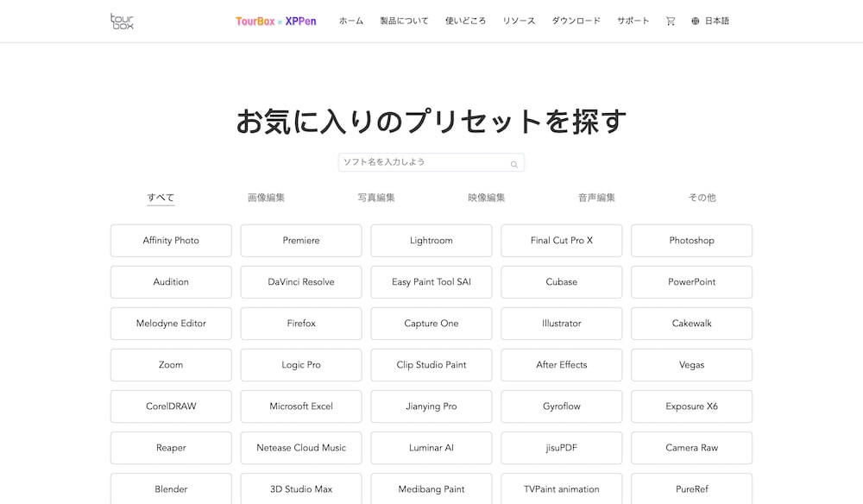The height and width of the screenshot is (504, 863).
Task: Open ダウンロード page
Action: point(576,21)
